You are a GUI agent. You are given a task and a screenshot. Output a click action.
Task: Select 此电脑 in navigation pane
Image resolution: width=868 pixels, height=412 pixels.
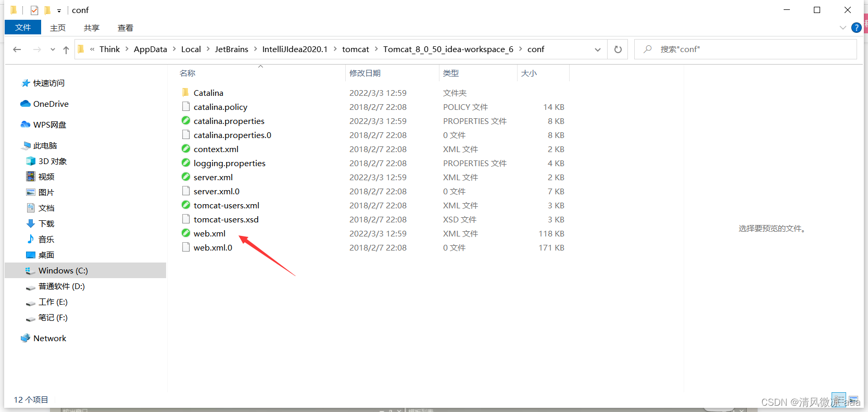45,146
